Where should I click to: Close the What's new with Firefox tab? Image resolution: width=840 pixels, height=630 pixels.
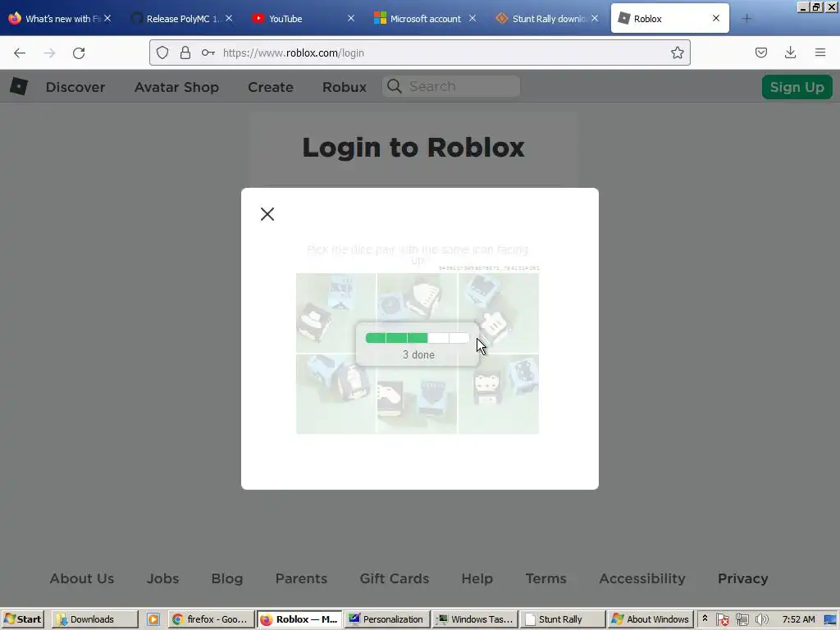point(107,18)
